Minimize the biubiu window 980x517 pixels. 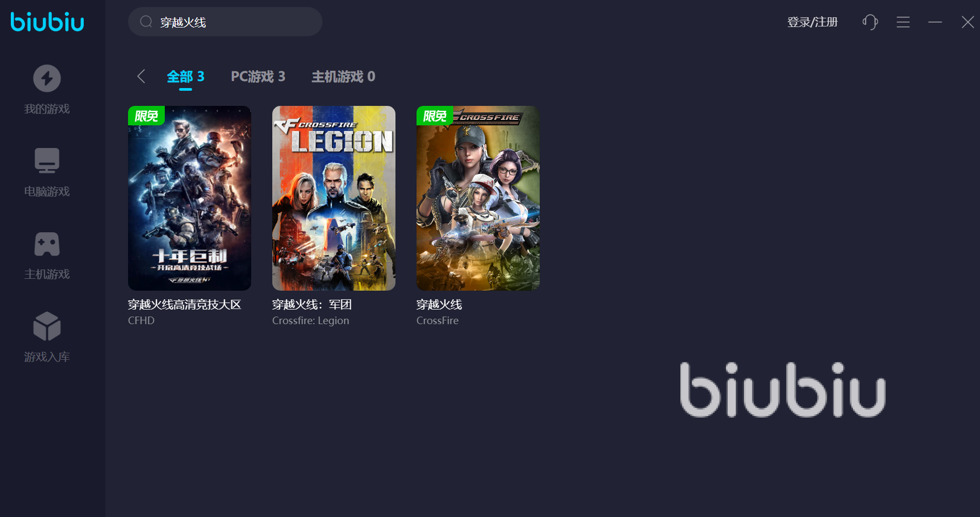(x=935, y=22)
